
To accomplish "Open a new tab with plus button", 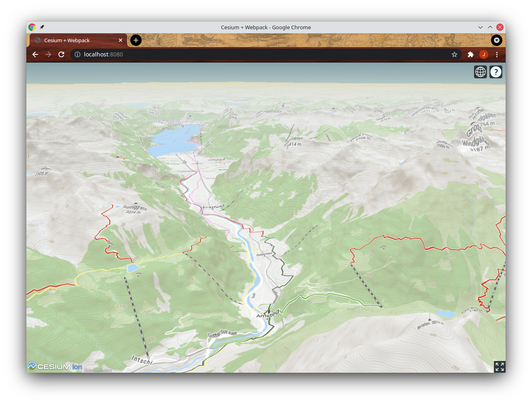I will (136, 40).
